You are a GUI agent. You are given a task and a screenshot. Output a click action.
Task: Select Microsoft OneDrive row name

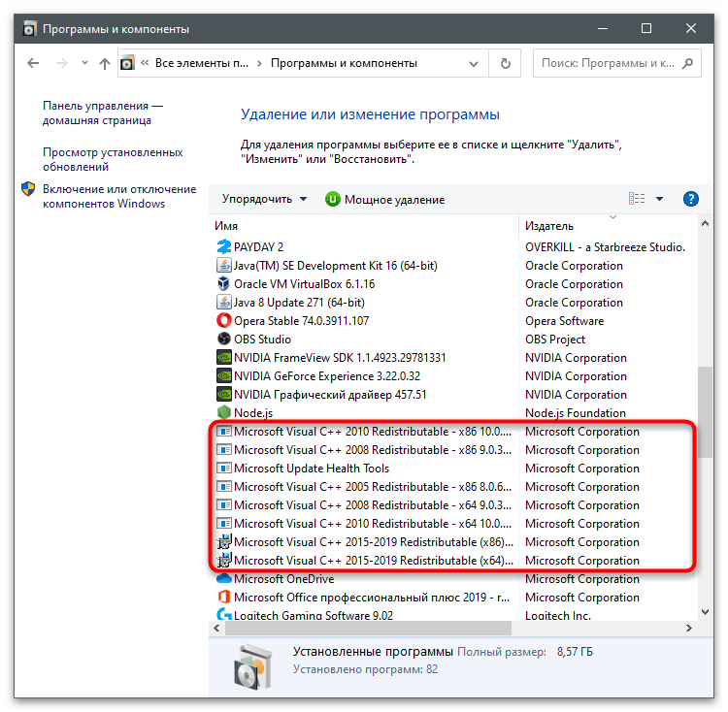283,579
